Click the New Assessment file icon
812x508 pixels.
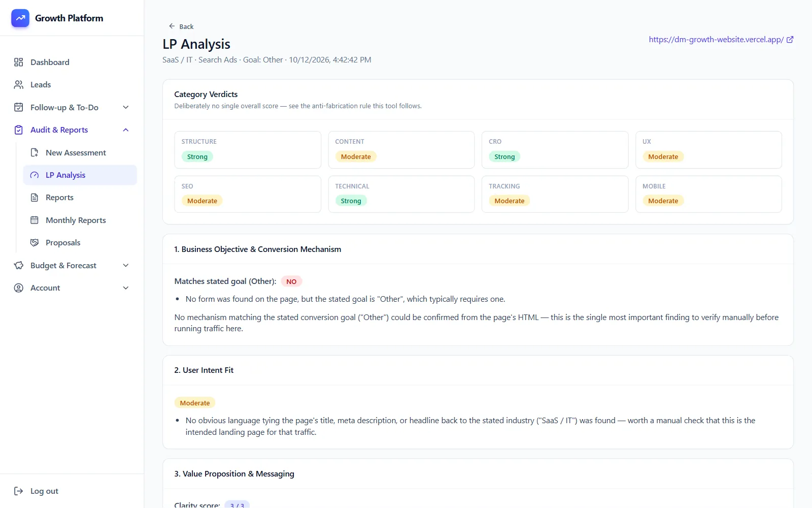coord(35,153)
